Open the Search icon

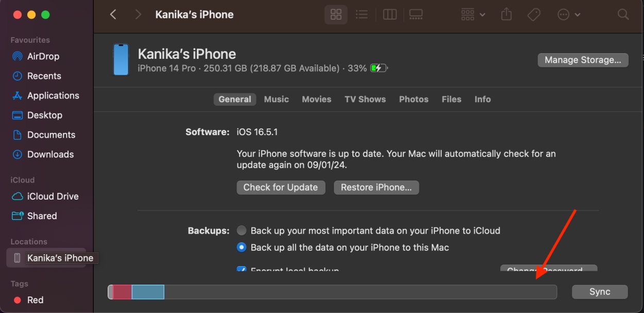[x=623, y=14]
